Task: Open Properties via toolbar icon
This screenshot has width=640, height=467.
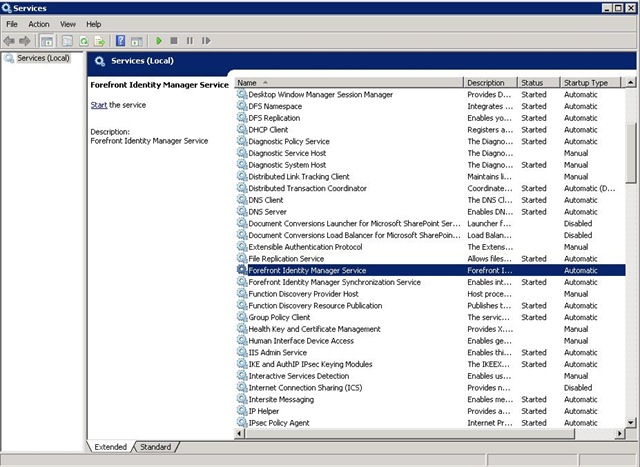Action: click(x=67, y=41)
